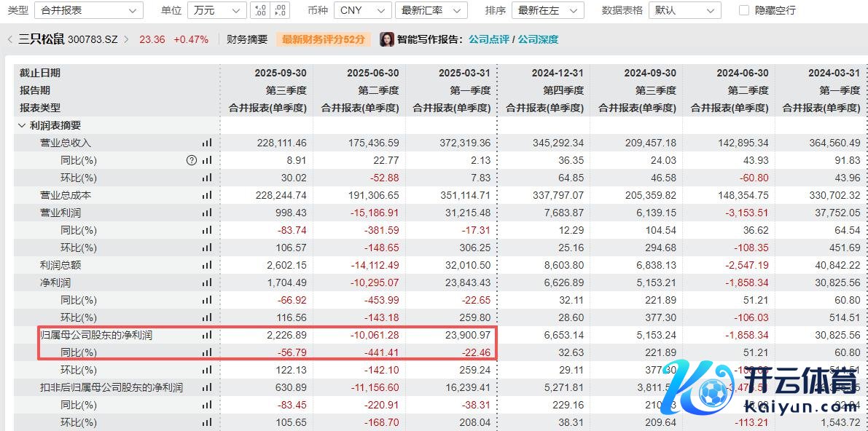Open the 公司点评 report link
The image size is (868, 431).
click(488, 39)
